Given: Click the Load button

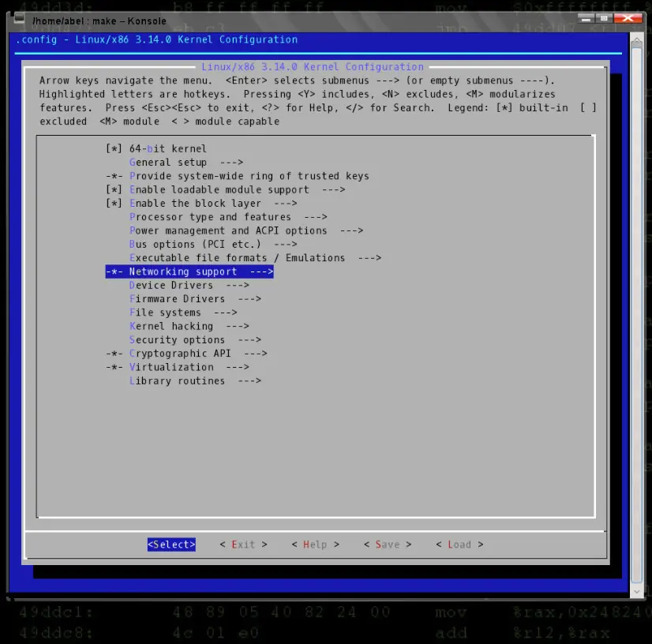Looking at the screenshot, I should (x=459, y=545).
